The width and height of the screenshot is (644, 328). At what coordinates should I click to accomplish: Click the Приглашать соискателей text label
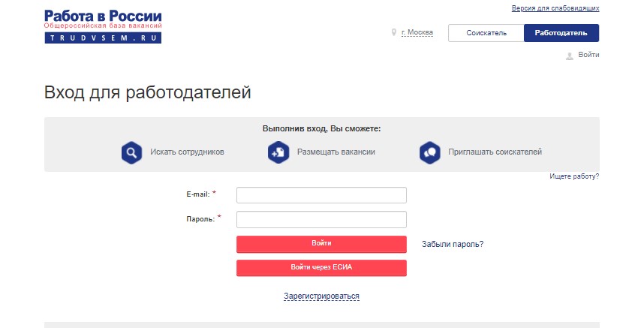495,152
